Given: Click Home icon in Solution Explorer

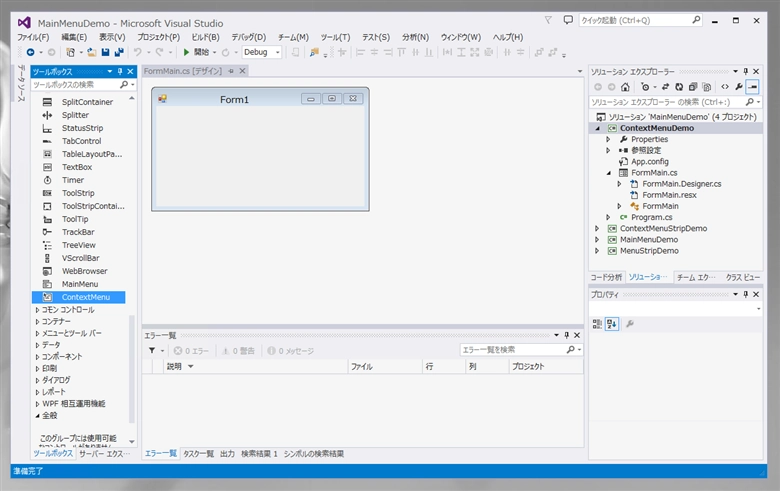Looking at the screenshot, I should (x=625, y=87).
